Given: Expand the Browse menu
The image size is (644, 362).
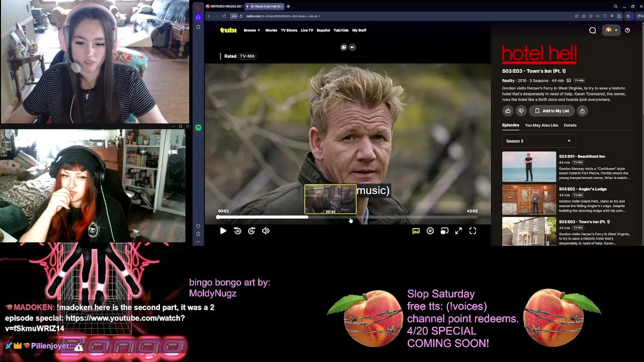Looking at the screenshot, I should (x=252, y=30).
